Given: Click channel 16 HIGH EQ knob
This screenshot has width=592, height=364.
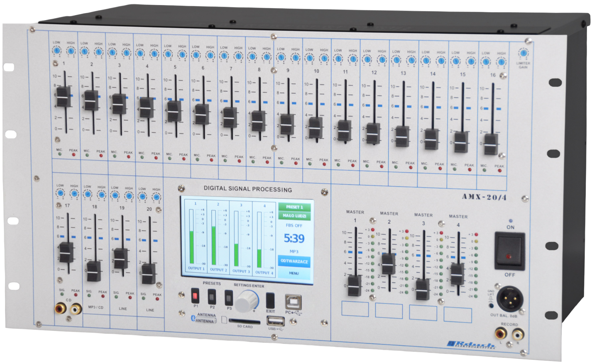Looking at the screenshot, I should point(501,62).
